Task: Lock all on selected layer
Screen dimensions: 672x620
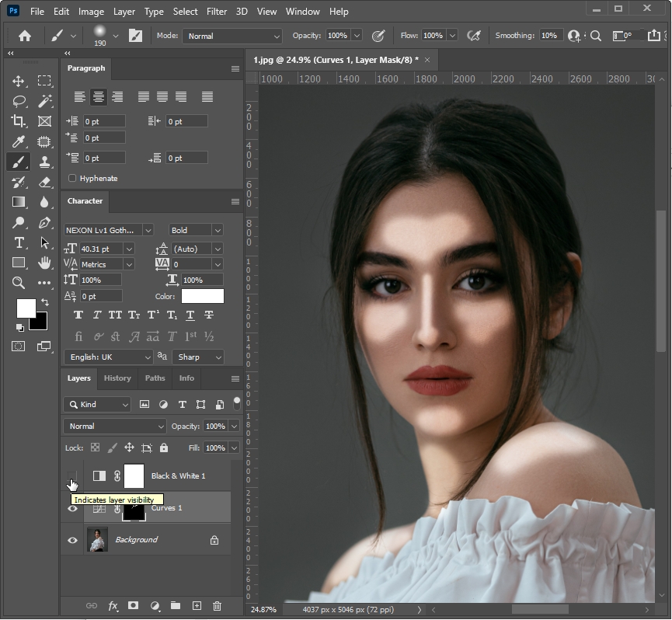Action: tap(164, 448)
